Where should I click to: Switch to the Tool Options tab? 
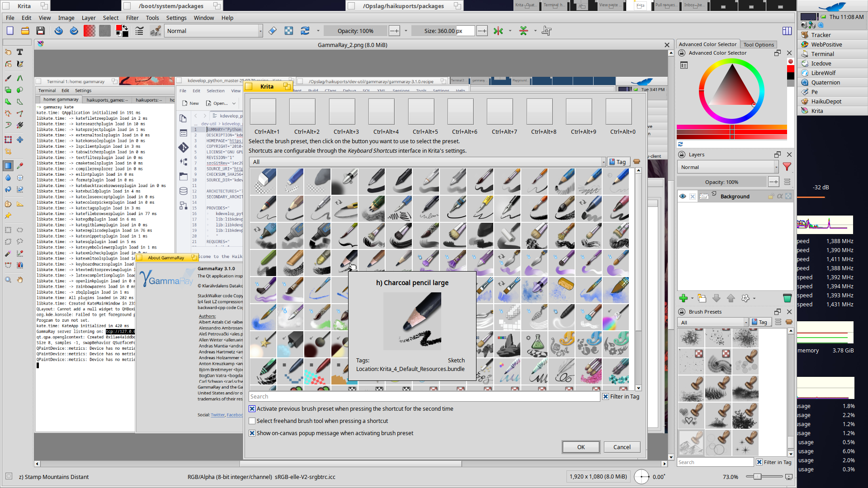(758, 44)
